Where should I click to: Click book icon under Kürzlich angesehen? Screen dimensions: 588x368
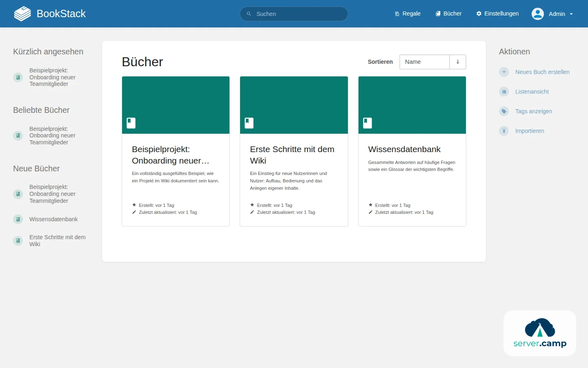coord(18,77)
